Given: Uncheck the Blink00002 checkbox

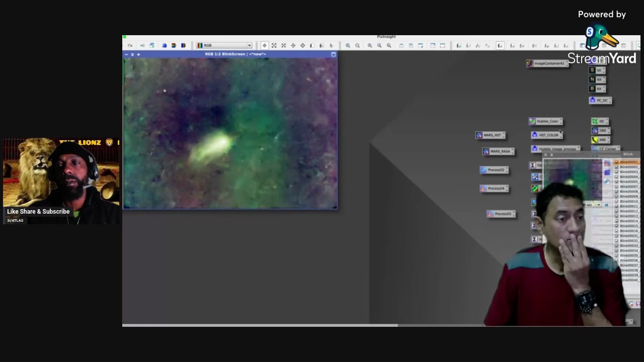Looking at the screenshot, I should [616, 167].
